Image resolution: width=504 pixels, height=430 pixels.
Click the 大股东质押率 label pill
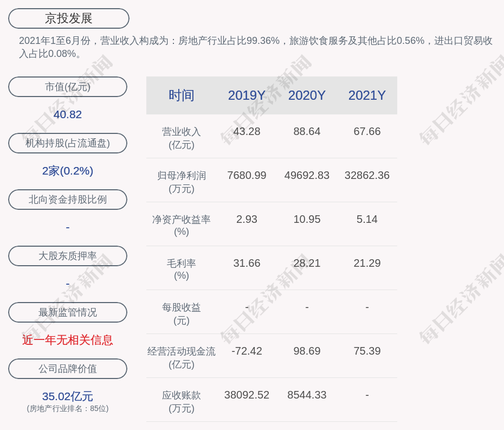tap(68, 256)
